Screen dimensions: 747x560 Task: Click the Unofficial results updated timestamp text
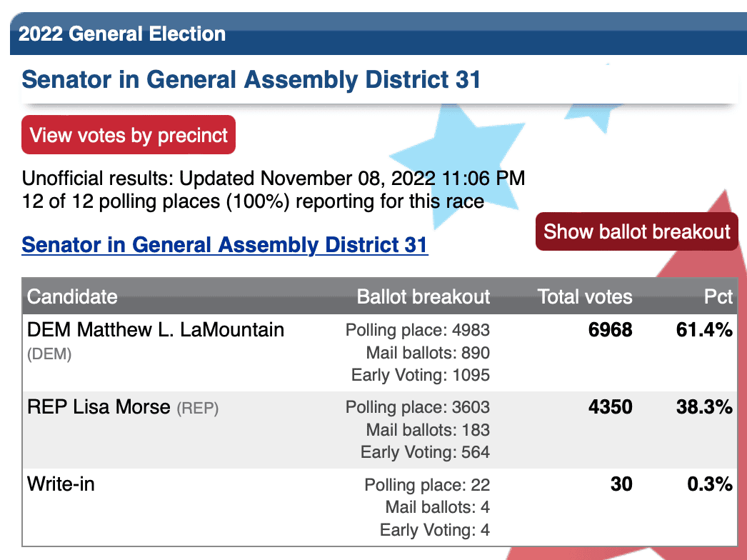274,179
